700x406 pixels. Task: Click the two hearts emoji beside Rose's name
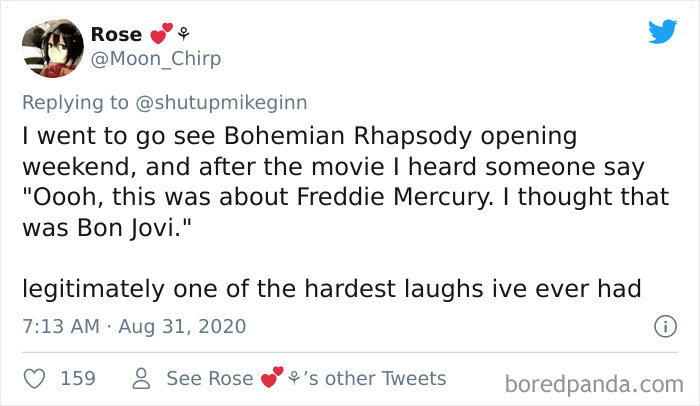[162, 35]
